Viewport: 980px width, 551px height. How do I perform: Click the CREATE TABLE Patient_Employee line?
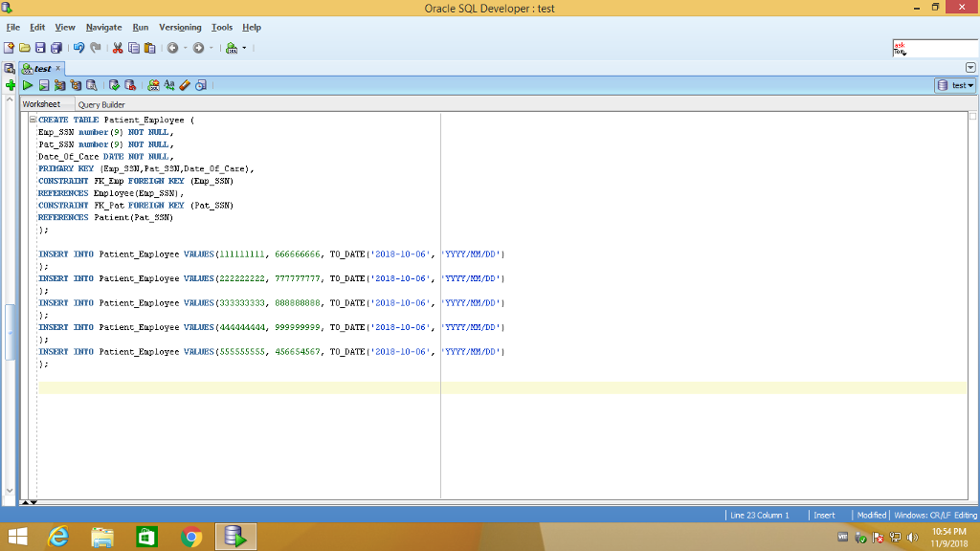[x=116, y=120]
